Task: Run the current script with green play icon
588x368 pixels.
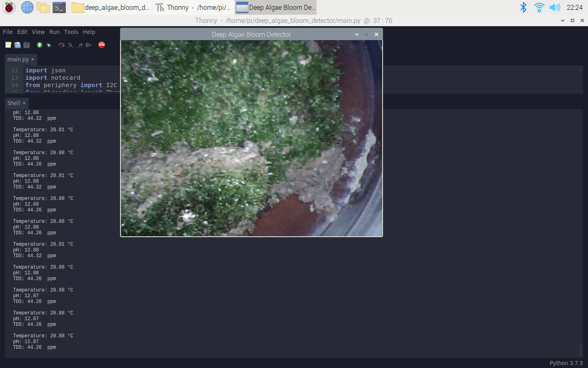Action: pos(40,45)
